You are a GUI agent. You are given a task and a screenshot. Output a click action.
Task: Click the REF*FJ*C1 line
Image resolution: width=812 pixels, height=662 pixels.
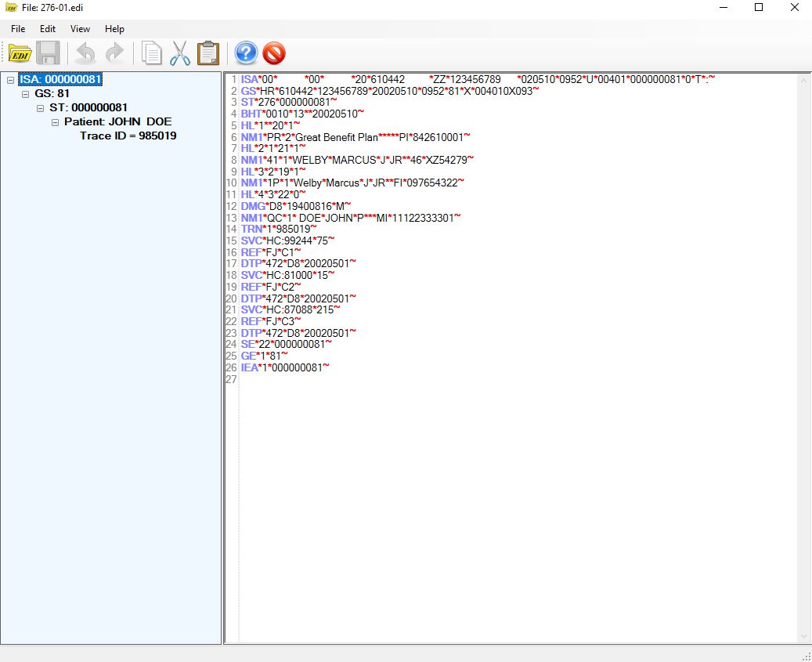click(271, 251)
